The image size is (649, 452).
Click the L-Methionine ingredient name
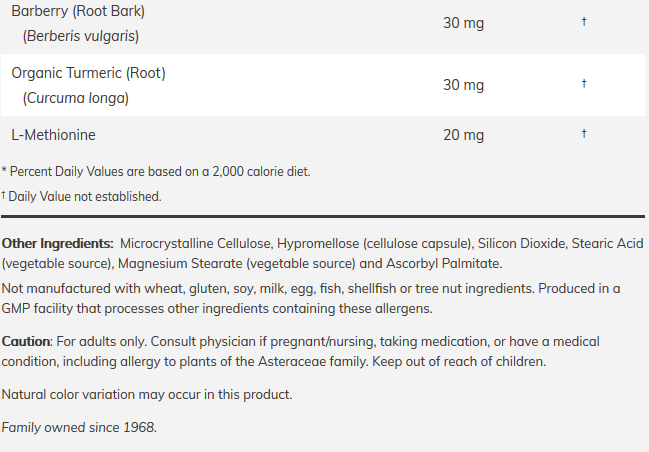point(53,135)
